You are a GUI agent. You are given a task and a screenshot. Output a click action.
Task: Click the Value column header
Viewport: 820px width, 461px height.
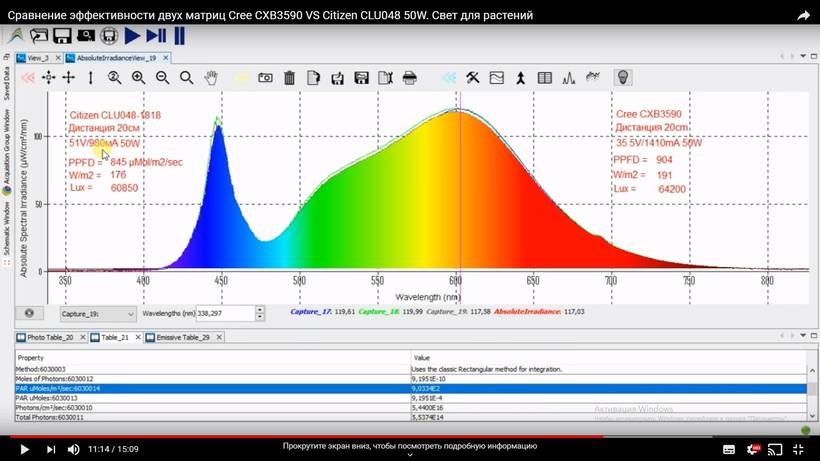click(609, 358)
